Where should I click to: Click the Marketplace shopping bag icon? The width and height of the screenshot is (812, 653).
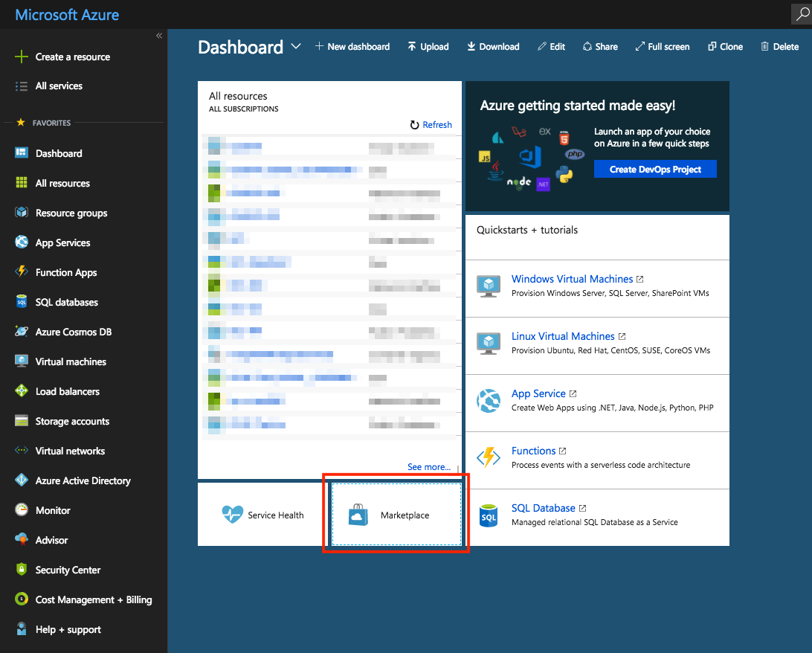point(358,515)
